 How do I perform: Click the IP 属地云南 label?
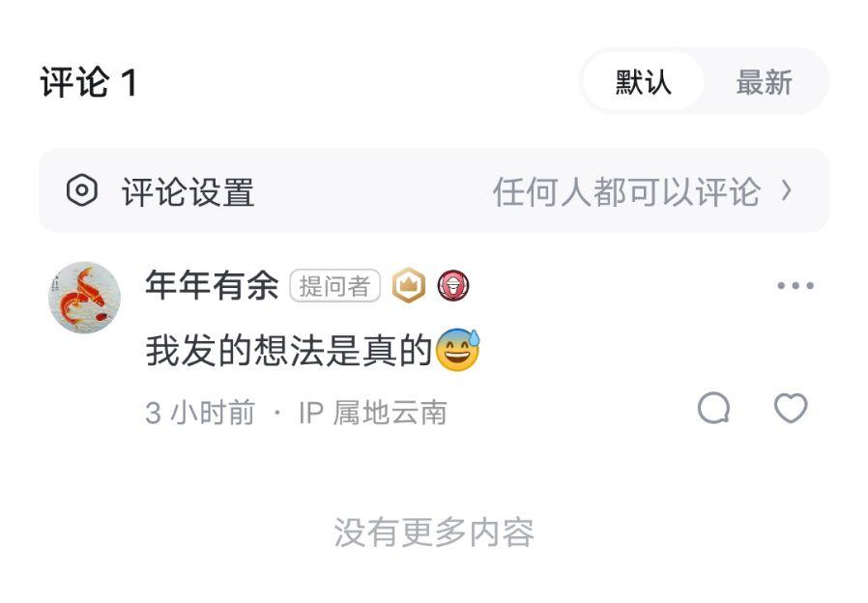pyautogui.click(x=372, y=413)
